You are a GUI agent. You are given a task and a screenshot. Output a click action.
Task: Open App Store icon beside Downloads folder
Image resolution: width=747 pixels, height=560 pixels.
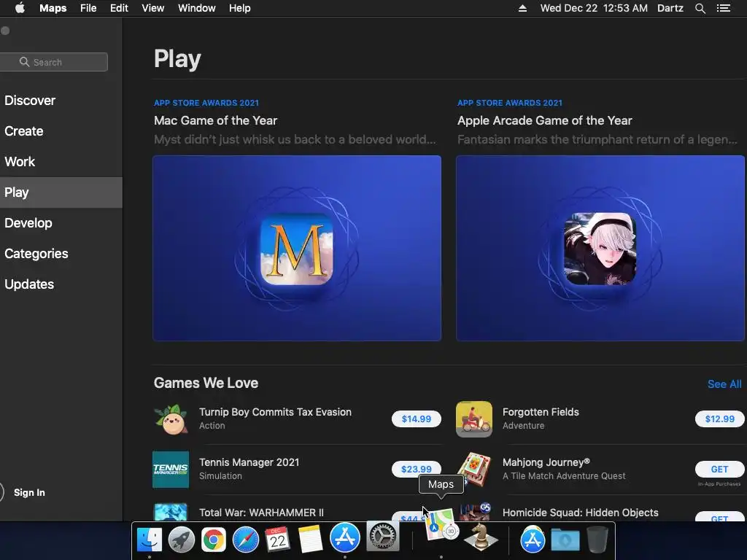(x=533, y=540)
